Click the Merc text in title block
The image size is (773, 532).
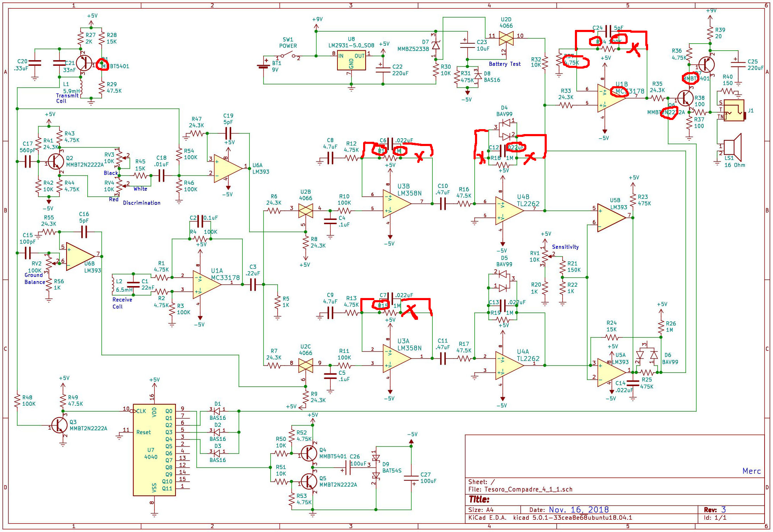pos(751,471)
